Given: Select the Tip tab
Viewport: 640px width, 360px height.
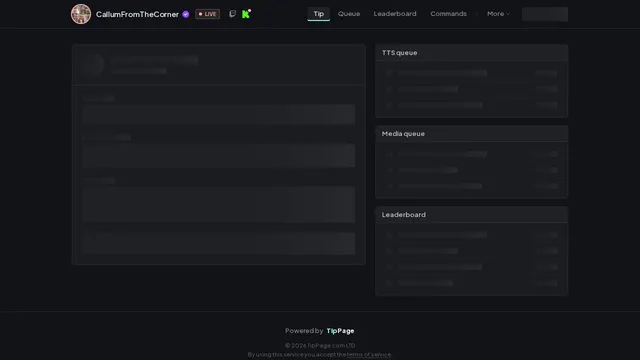Looking at the screenshot, I should click(x=318, y=14).
